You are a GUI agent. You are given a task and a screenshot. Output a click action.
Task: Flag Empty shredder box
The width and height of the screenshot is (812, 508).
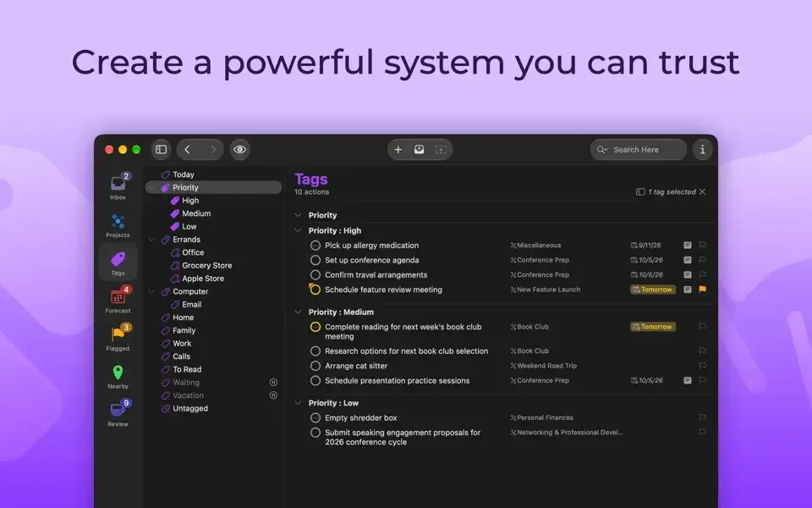pyautogui.click(x=702, y=417)
